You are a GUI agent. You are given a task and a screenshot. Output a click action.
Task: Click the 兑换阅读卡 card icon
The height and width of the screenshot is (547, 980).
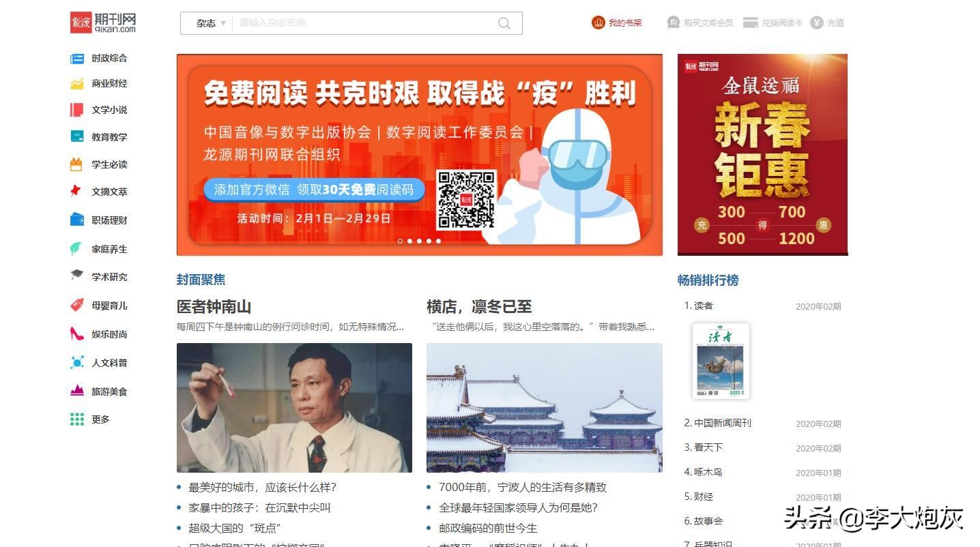click(x=751, y=23)
